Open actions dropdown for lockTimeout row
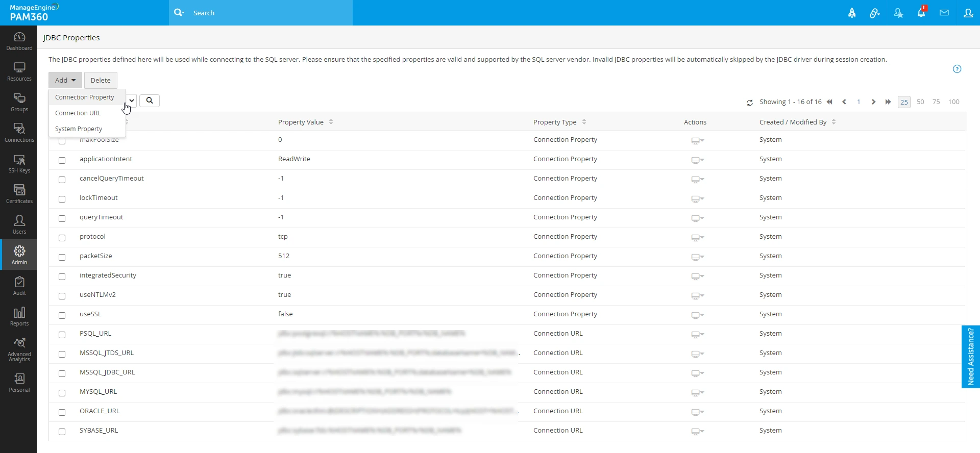The height and width of the screenshot is (453, 980). tap(697, 199)
